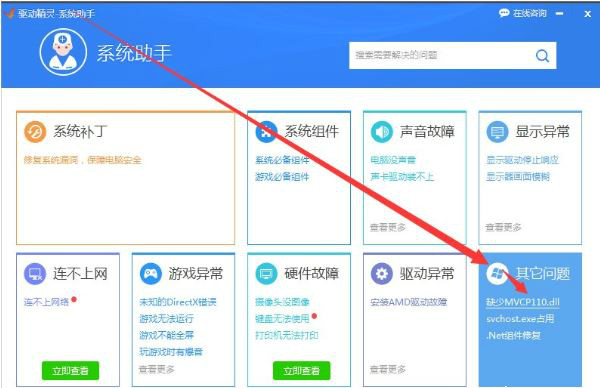600x388 pixels.
Task: Open .Net组件修复 link
Action: coord(513,335)
